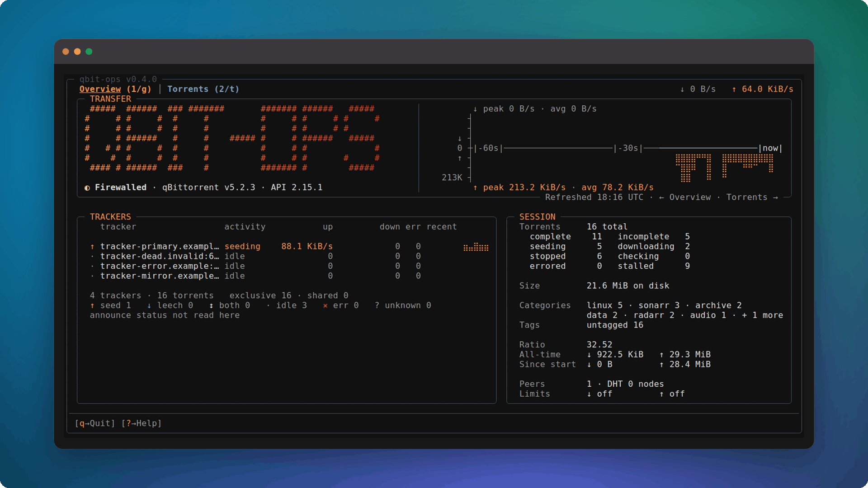Click the peak 213.2 KiB/s upload stat
This screenshot has height=488, width=868.
pyautogui.click(x=519, y=188)
